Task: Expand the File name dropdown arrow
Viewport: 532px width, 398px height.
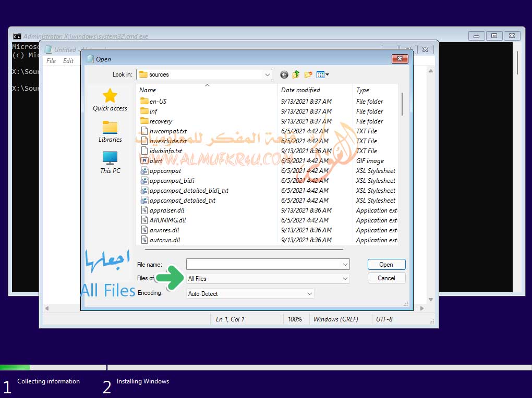Action: pos(345,264)
